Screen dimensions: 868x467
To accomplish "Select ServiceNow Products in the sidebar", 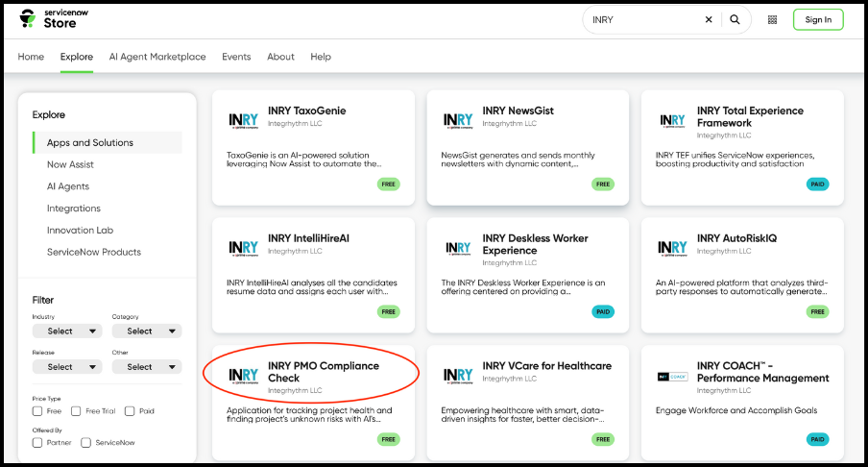I will pos(94,252).
